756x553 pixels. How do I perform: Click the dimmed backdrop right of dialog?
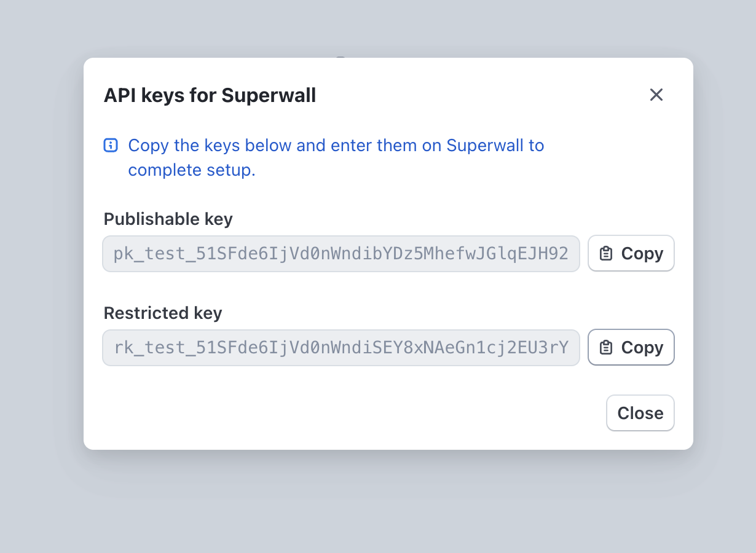(x=725, y=276)
